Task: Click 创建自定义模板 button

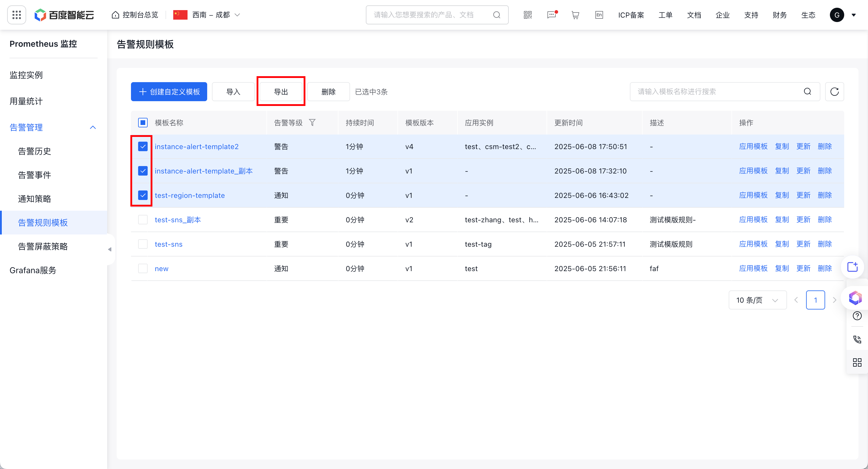Action: [169, 92]
